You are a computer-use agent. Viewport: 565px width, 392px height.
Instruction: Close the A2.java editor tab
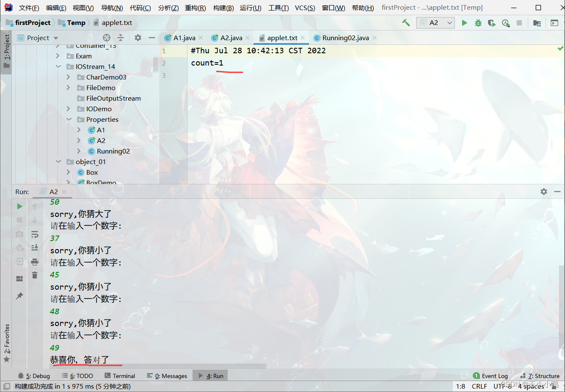point(248,38)
